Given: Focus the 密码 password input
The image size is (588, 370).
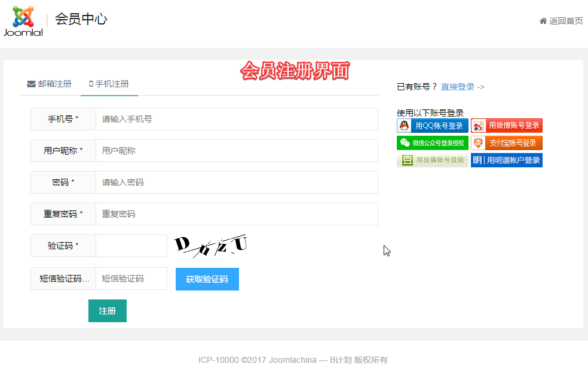Looking at the screenshot, I should point(237,182).
